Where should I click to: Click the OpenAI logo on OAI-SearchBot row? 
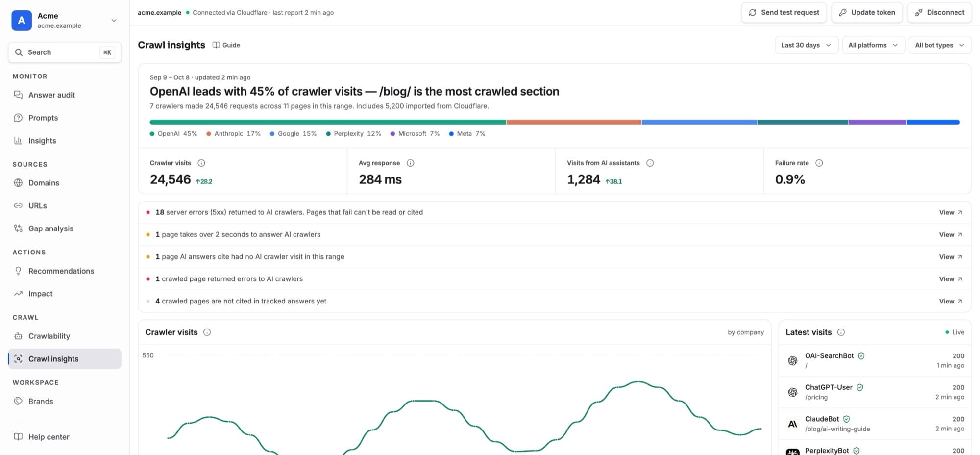792,360
